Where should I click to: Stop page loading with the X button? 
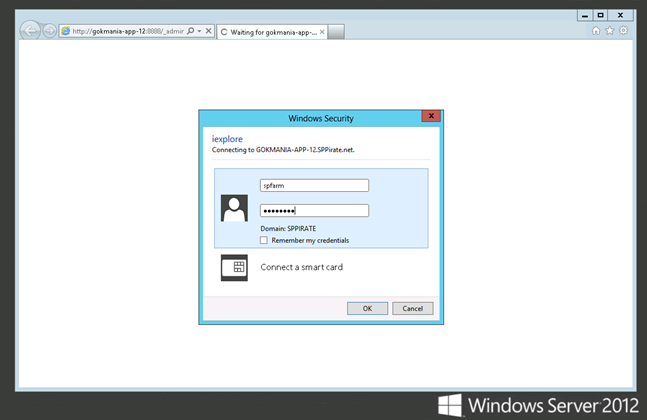(x=209, y=31)
